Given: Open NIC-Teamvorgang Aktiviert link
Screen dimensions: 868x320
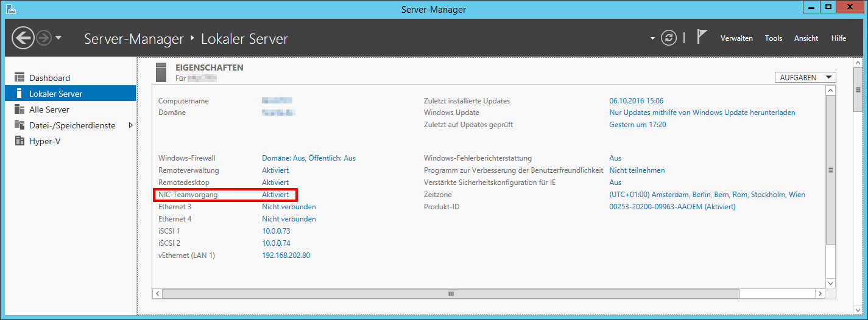Looking at the screenshot, I should (275, 195).
